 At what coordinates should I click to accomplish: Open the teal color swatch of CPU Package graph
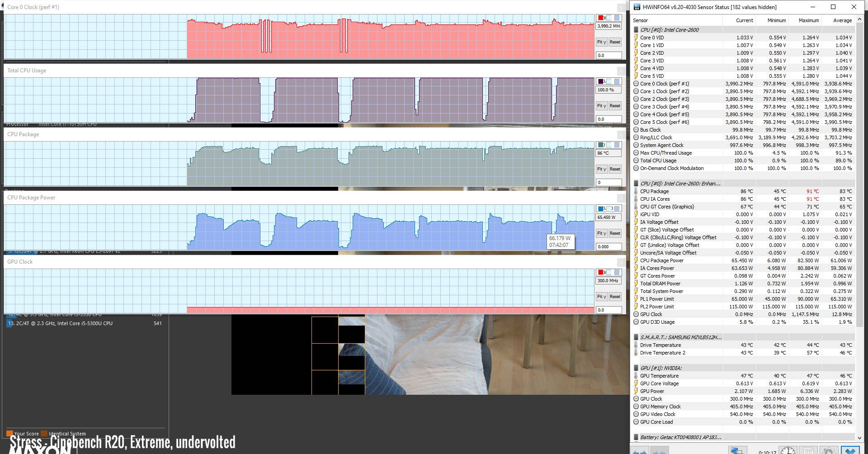click(601, 145)
